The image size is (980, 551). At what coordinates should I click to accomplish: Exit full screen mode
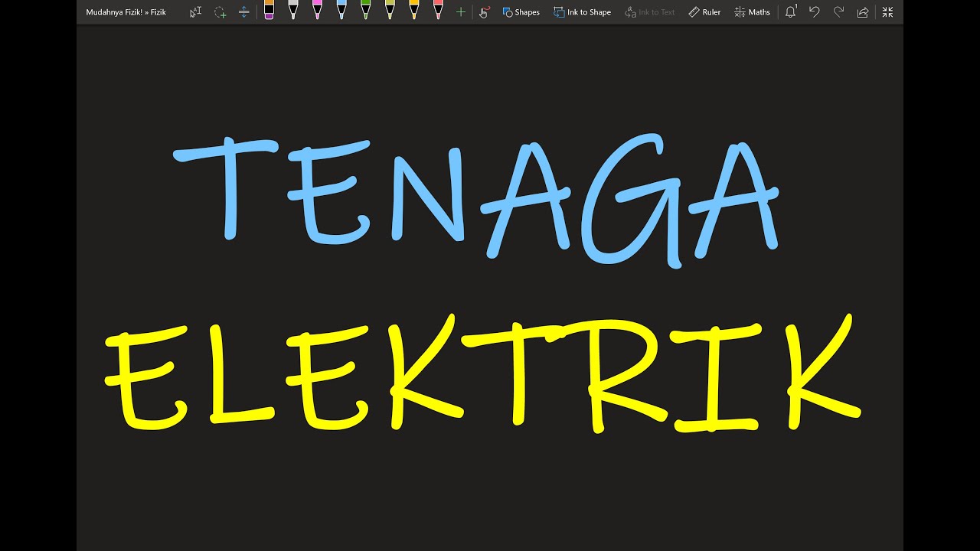[887, 11]
